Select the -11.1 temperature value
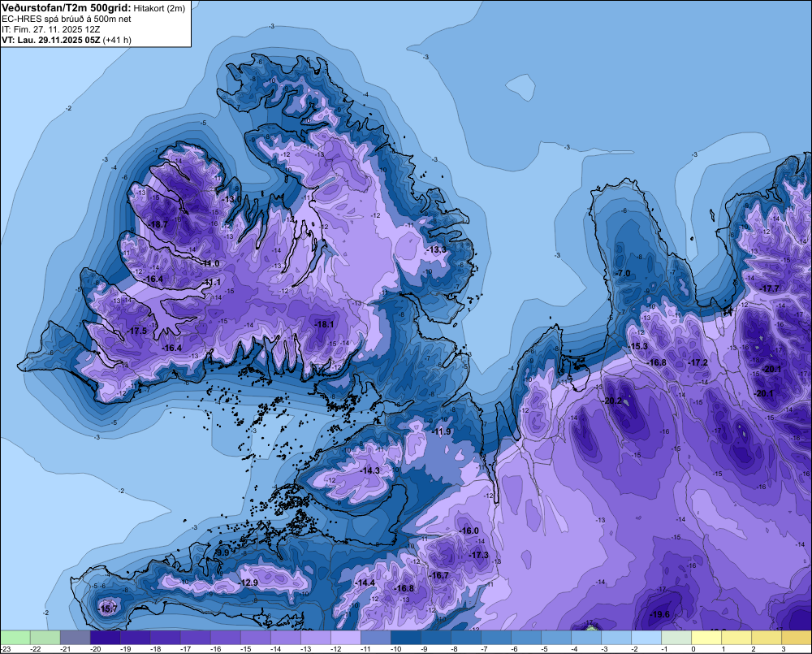 coord(211,282)
